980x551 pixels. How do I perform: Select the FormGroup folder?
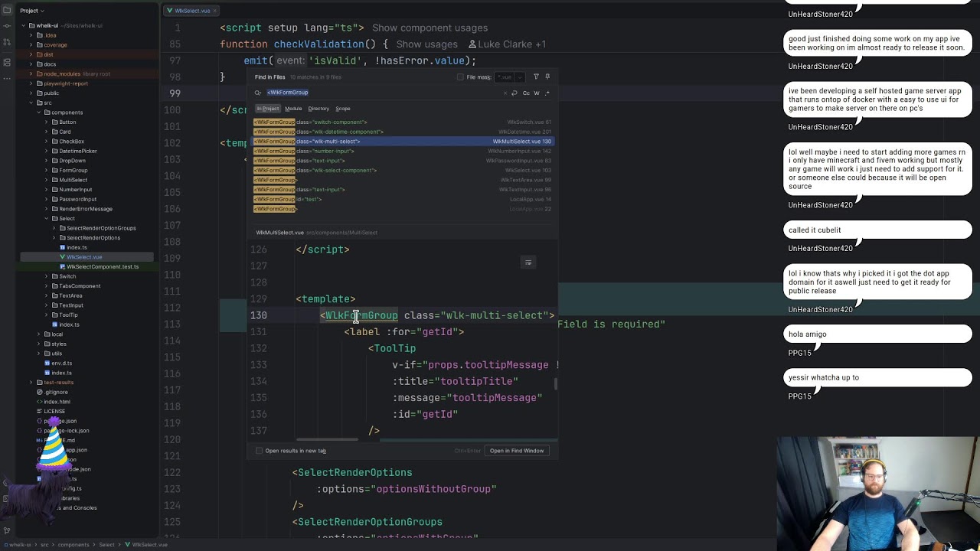coord(73,171)
